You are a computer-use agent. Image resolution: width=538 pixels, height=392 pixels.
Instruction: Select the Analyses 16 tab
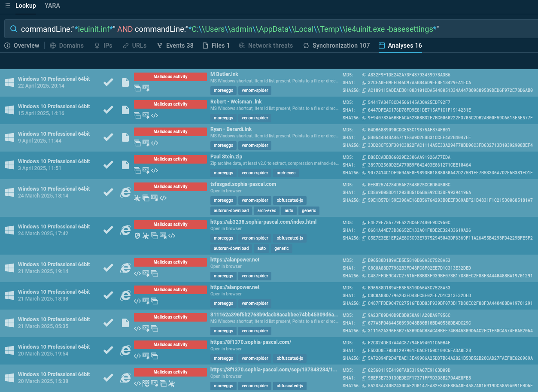click(x=400, y=46)
